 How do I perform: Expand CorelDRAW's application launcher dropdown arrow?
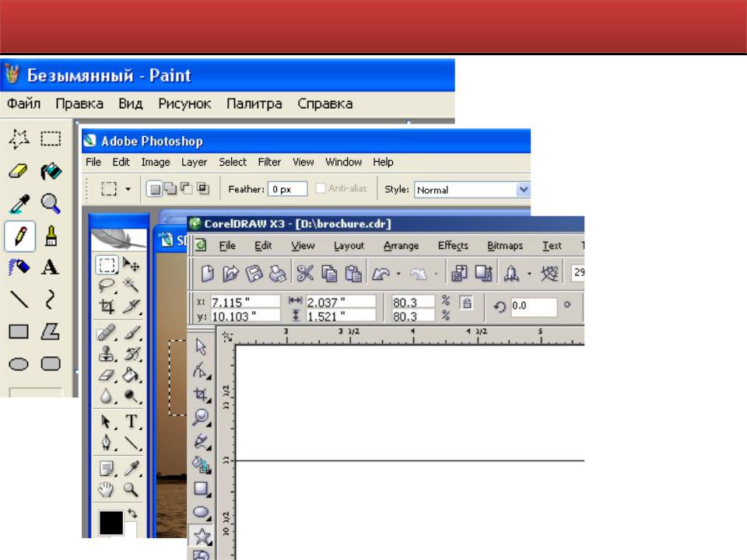(529, 274)
